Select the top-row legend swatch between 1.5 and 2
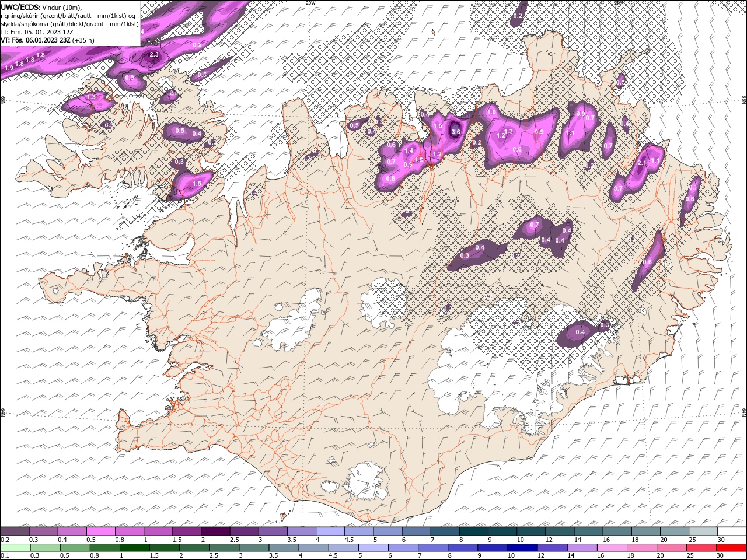The image size is (747, 560). (187, 531)
